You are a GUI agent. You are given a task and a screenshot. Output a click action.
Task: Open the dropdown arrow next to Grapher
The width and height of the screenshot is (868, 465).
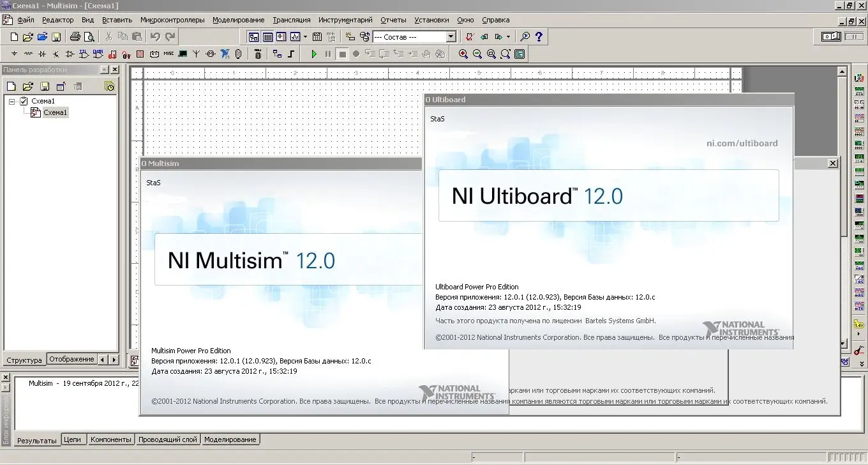pyautogui.click(x=306, y=37)
